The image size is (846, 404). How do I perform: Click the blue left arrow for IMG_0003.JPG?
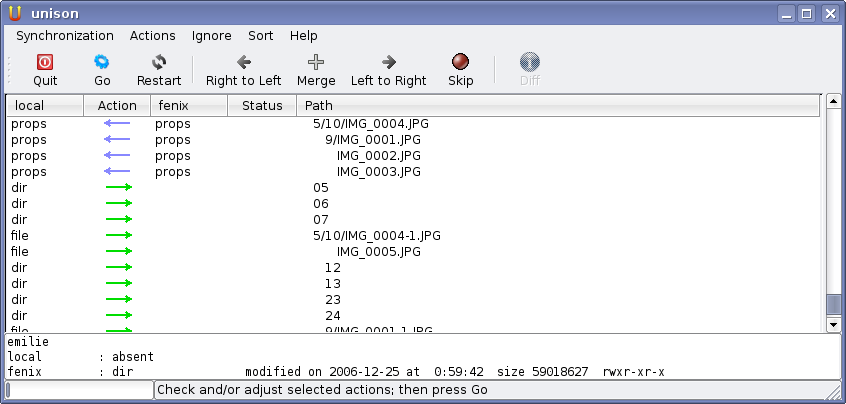pyautogui.click(x=117, y=172)
